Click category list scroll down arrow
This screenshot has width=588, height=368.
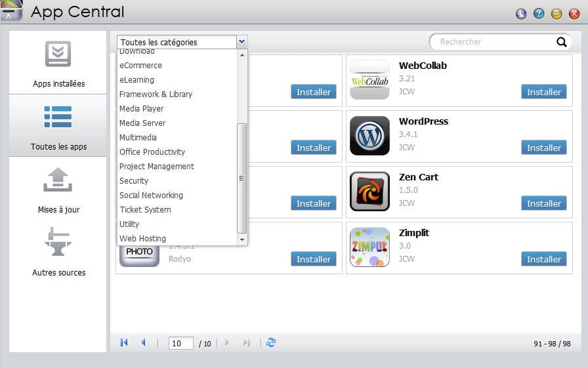pos(242,239)
